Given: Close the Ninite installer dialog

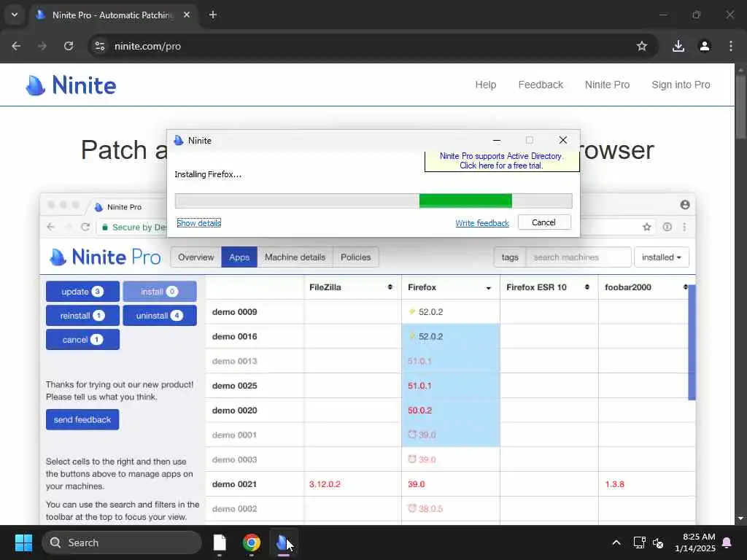Looking at the screenshot, I should (x=563, y=141).
